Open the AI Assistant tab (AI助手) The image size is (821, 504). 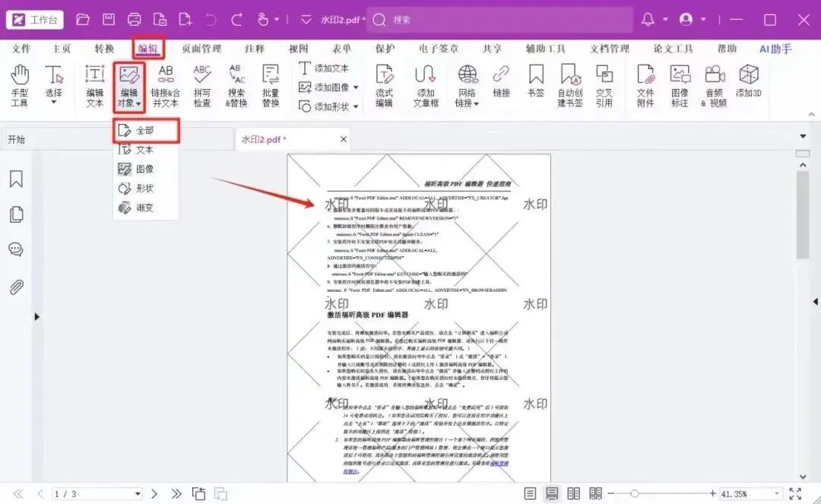(x=775, y=49)
